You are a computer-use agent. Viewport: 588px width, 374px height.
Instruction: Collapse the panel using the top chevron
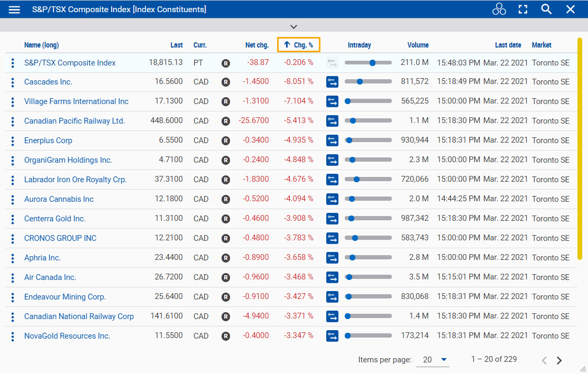pos(293,26)
